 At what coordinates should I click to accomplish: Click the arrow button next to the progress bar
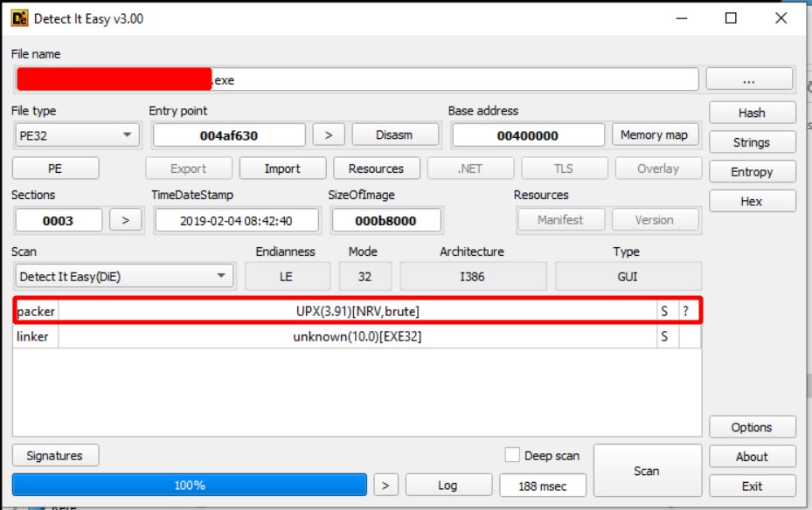[385, 486]
